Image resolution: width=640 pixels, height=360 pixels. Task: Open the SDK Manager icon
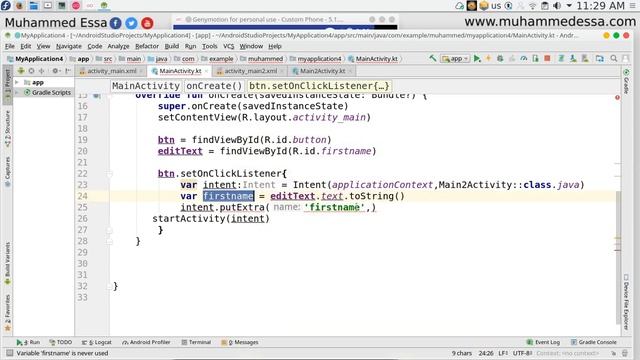[585, 59]
